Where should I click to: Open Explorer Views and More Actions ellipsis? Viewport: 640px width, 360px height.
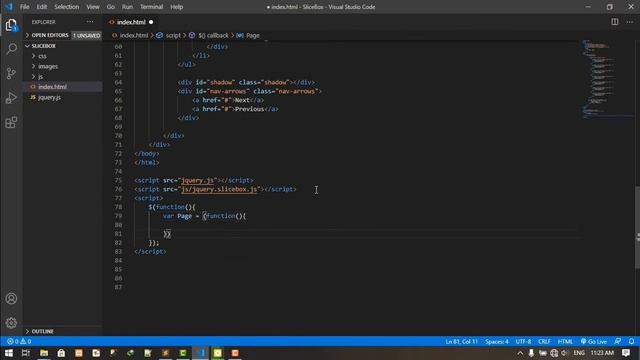tap(90, 22)
